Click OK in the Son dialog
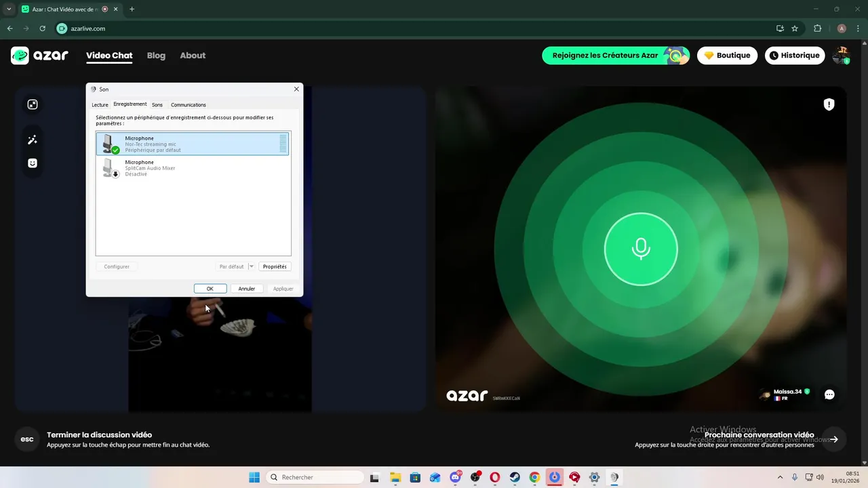 click(210, 289)
